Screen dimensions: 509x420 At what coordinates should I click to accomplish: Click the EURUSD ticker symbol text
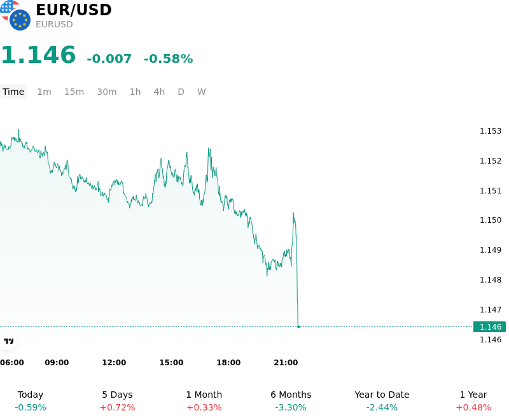pos(54,24)
